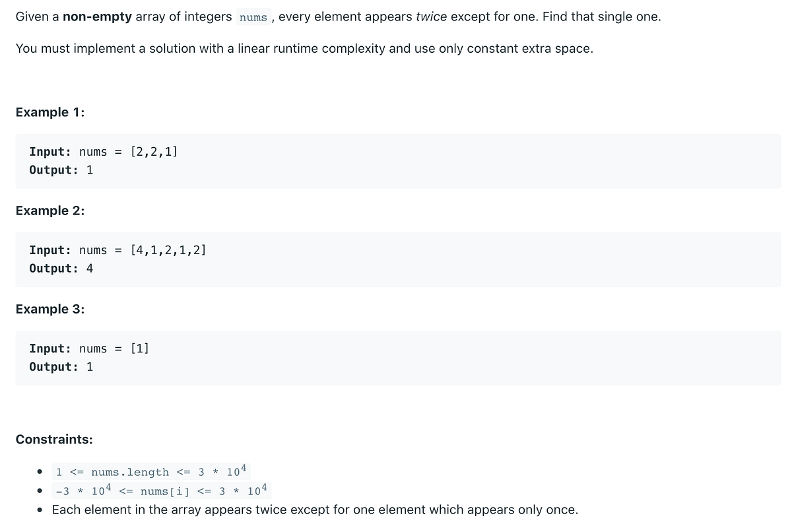Click the italic word twice
This screenshot has width=792, height=532.
432,17
